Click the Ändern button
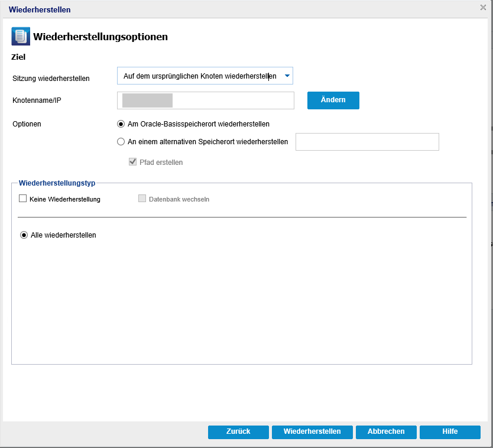 tap(333, 100)
